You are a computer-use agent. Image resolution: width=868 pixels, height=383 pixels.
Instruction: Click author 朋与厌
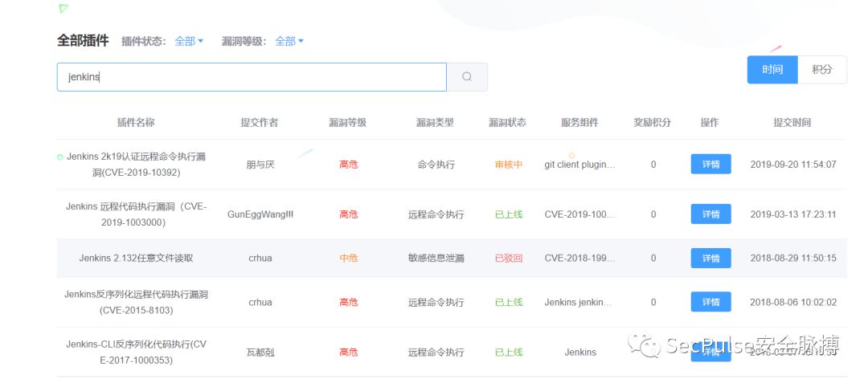pyautogui.click(x=260, y=165)
